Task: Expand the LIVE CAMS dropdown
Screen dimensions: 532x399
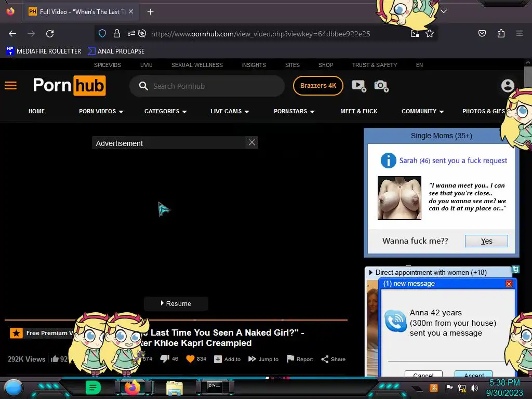Action: tap(230, 111)
